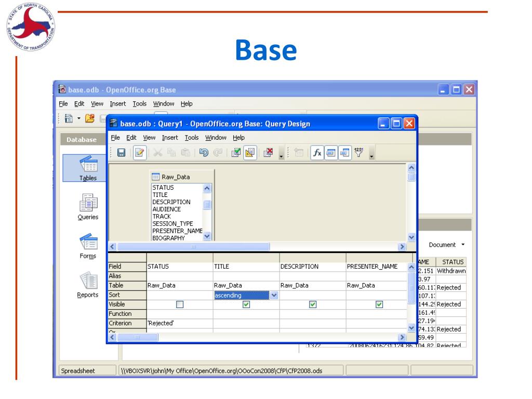Viewport: 532px width, 399px height.
Task: Click the Cut scissors icon
Action: (x=157, y=153)
